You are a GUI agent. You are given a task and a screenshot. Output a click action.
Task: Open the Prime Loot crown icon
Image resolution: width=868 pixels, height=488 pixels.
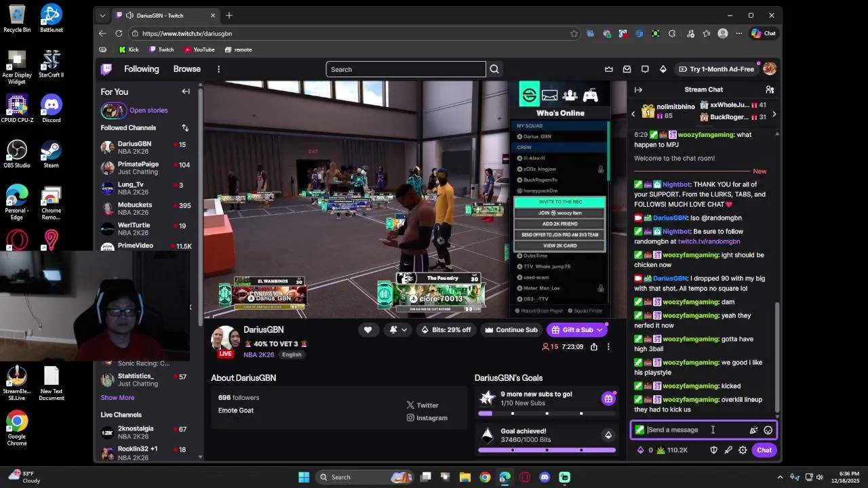[609, 69]
